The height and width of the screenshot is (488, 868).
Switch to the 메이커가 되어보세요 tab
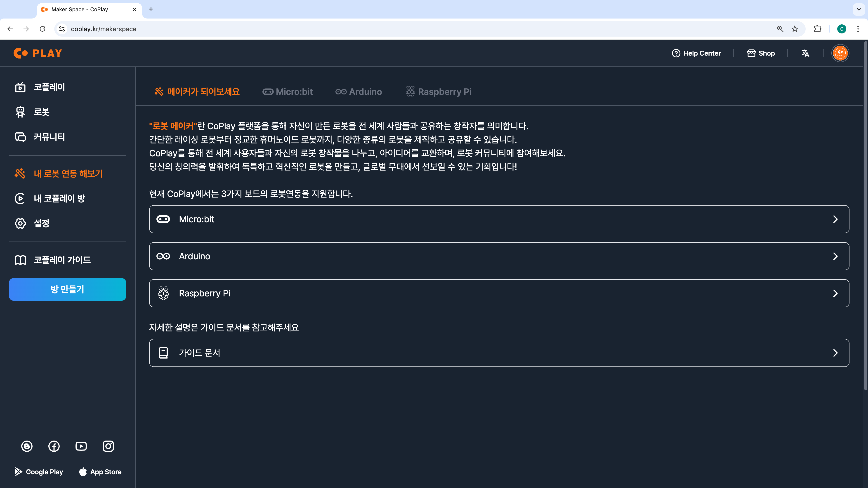(197, 91)
